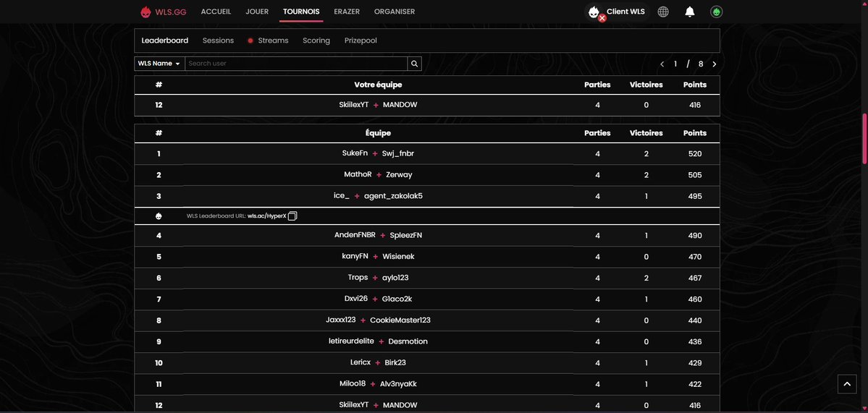
Task: Click player aylo123
Action: point(395,278)
